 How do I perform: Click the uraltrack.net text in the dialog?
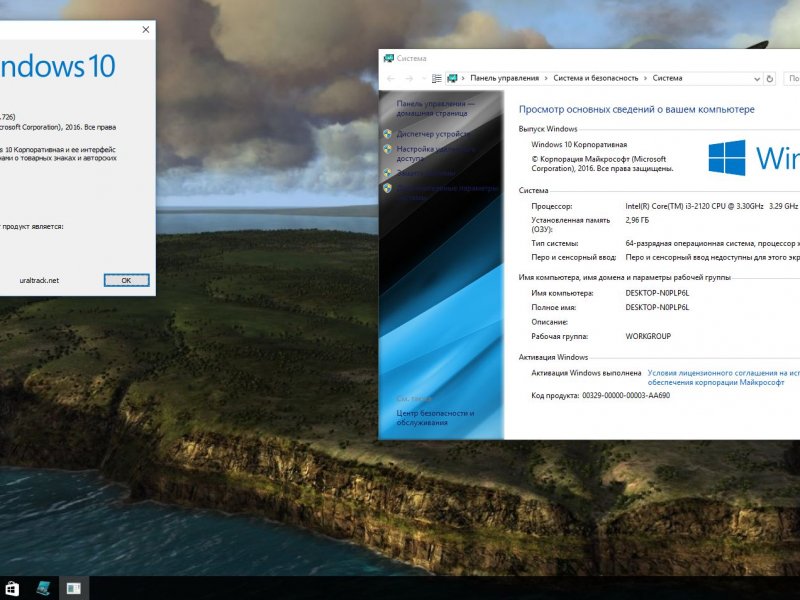click(39, 280)
